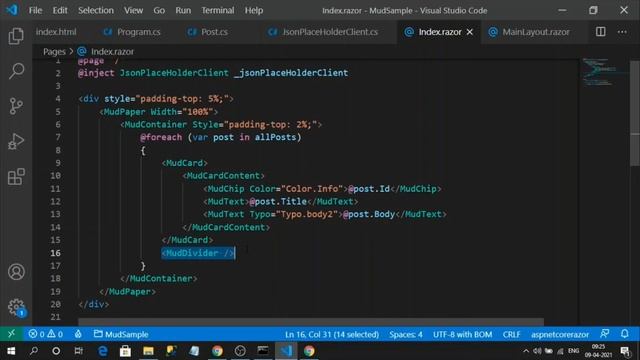
Task: Open Task View from the taskbar
Action: 78,351
